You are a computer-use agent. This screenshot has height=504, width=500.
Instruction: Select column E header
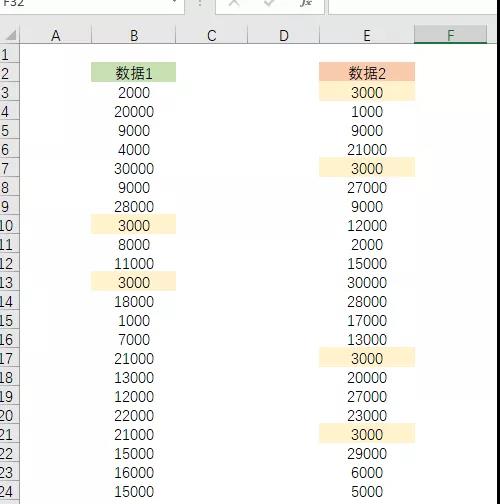[367, 35]
